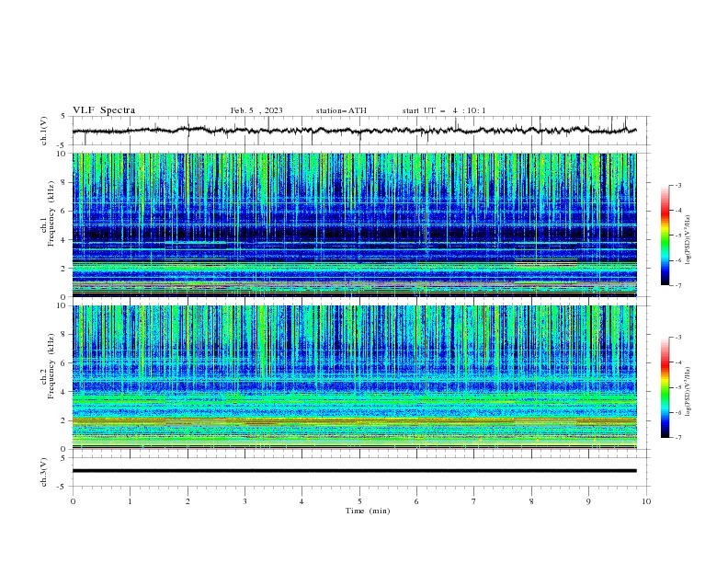Viewport: 728px width, 563px height.
Task: Click the lower PSD color scale bar
Action: click(x=665, y=387)
